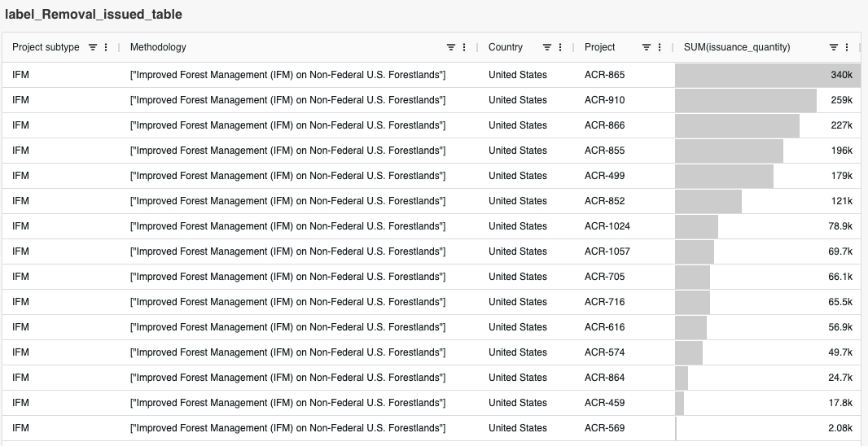Click filter icon in Methodology column header
Screen dimensions: 868x446
(451, 47)
